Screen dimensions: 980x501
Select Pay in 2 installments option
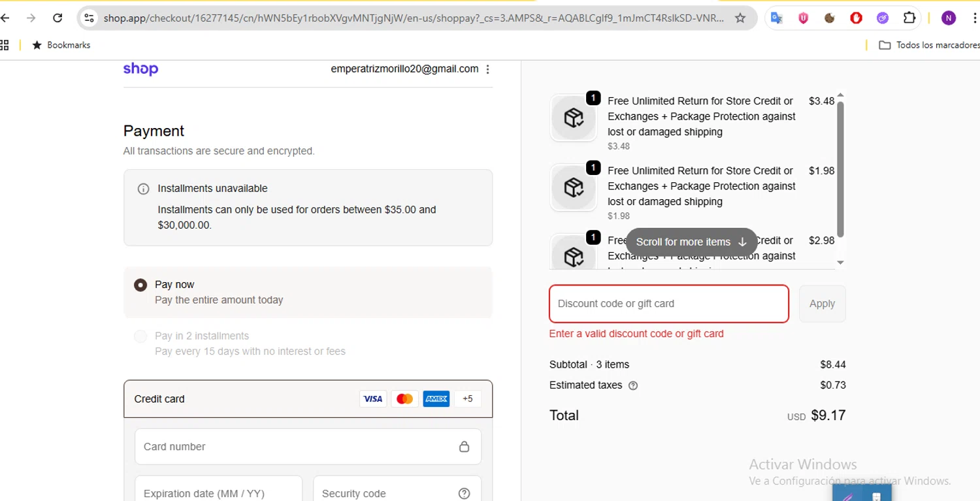[x=308, y=344]
